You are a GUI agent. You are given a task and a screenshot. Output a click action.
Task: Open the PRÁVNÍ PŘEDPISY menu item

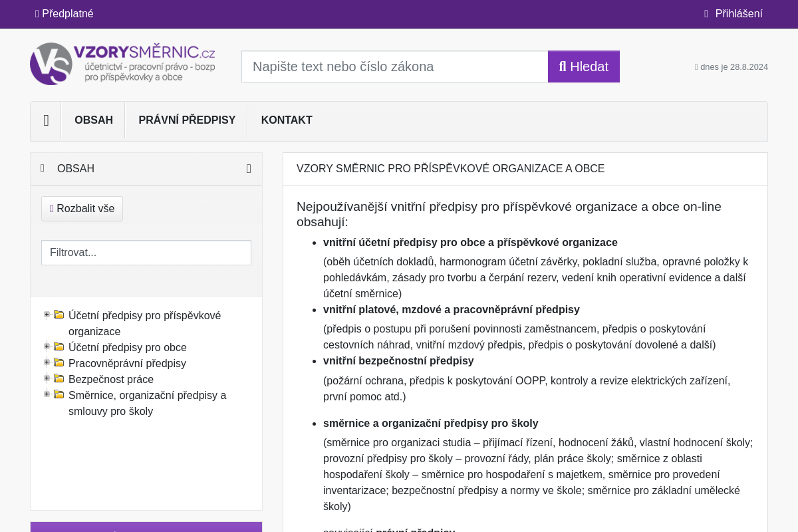click(187, 120)
